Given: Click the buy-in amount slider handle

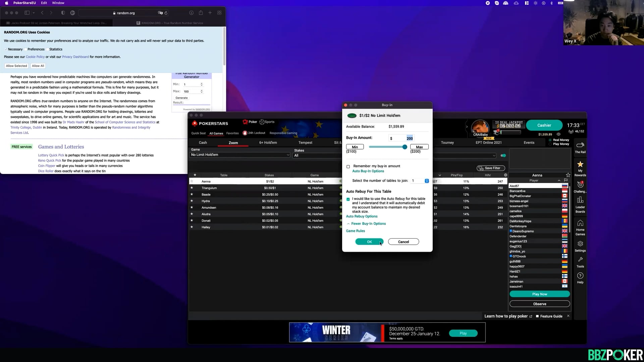Looking at the screenshot, I should 405,147.
